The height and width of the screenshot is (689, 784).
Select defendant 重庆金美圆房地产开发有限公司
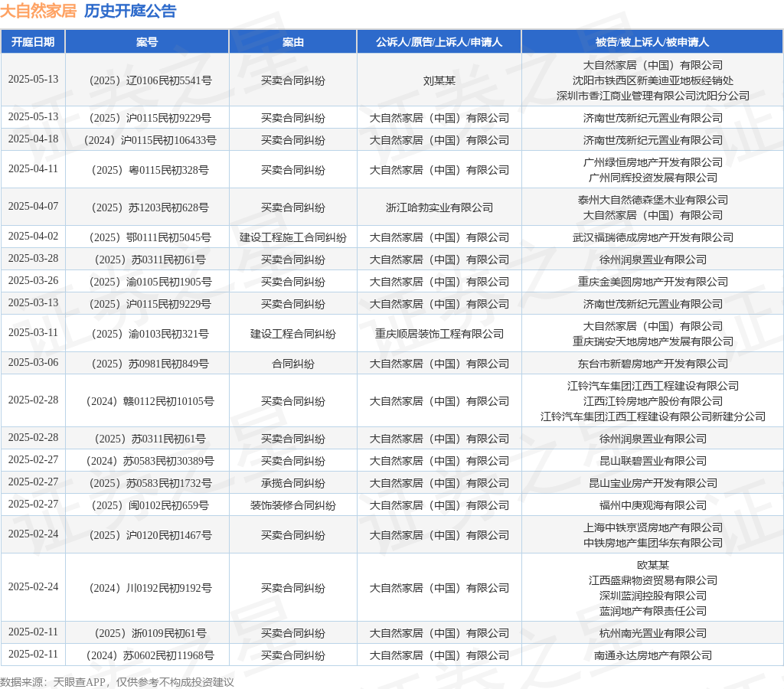[x=652, y=282]
